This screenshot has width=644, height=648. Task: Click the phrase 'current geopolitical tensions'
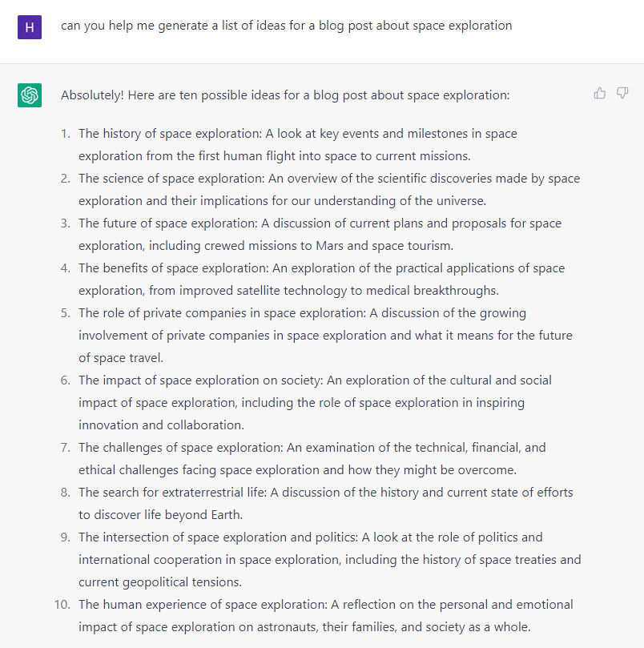pyautogui.click(x=159, y=582)
